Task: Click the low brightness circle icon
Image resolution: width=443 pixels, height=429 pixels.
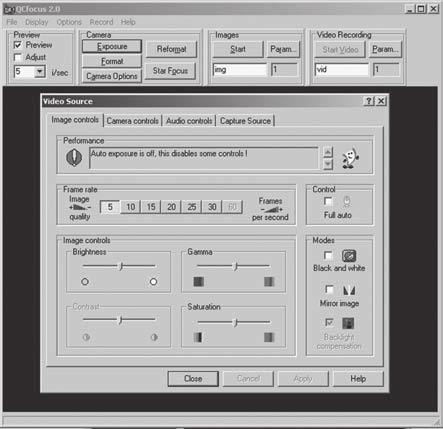Action: [x=85, y=282]
